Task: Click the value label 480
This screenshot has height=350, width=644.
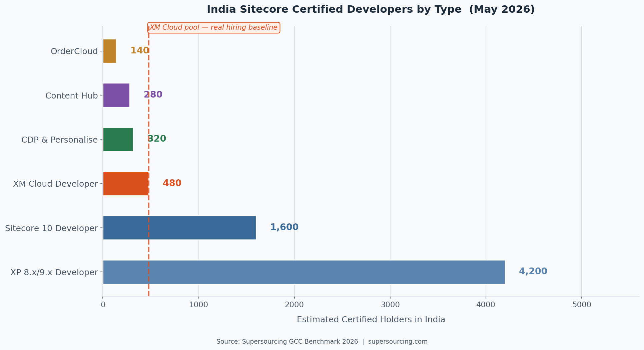Action: pyautogui.click(x=172, y=183)
